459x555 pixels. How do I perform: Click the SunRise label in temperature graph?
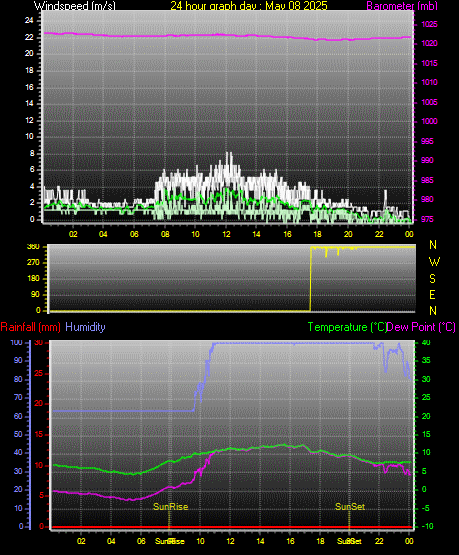(x=170, y=507)
